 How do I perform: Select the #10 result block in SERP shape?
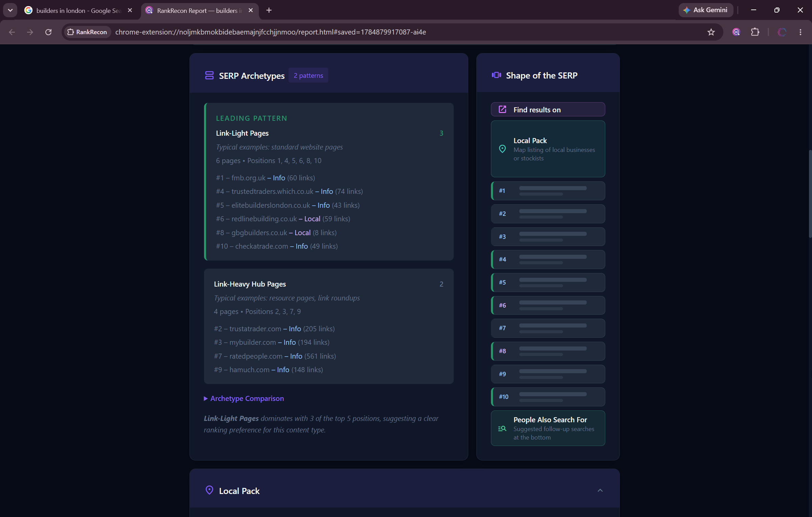(x=548, y=397)
